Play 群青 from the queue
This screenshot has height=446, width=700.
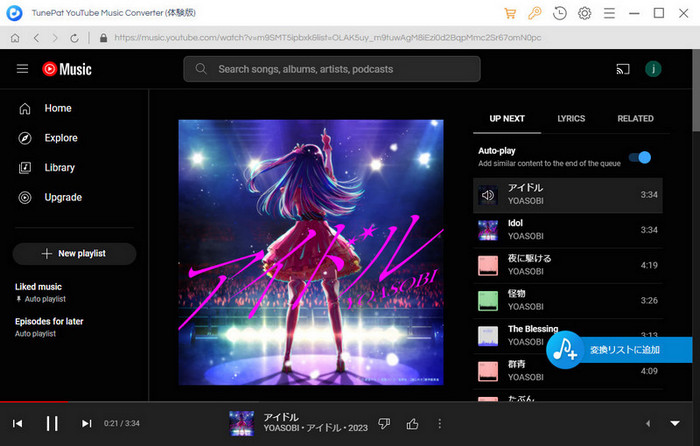click(x=567, y=371)
